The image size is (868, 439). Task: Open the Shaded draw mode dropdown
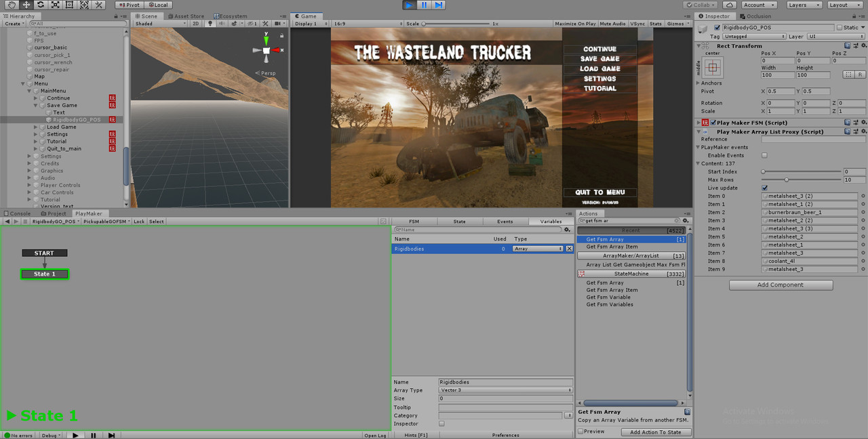point(160,24)
